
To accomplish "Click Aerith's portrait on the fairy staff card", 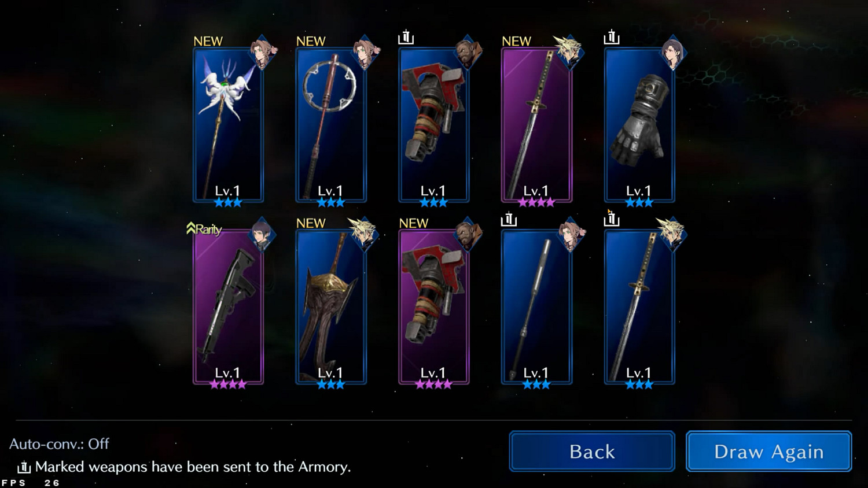I will pos(264,52).
